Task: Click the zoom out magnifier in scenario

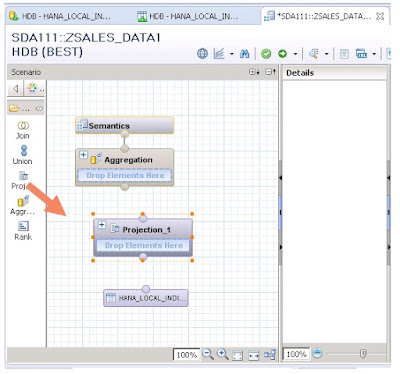Action: tap(208, 354)
